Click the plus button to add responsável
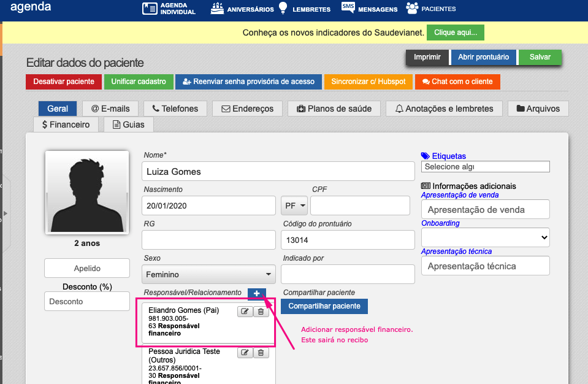This screenshot has width=588, height=384. click(257, 294)
